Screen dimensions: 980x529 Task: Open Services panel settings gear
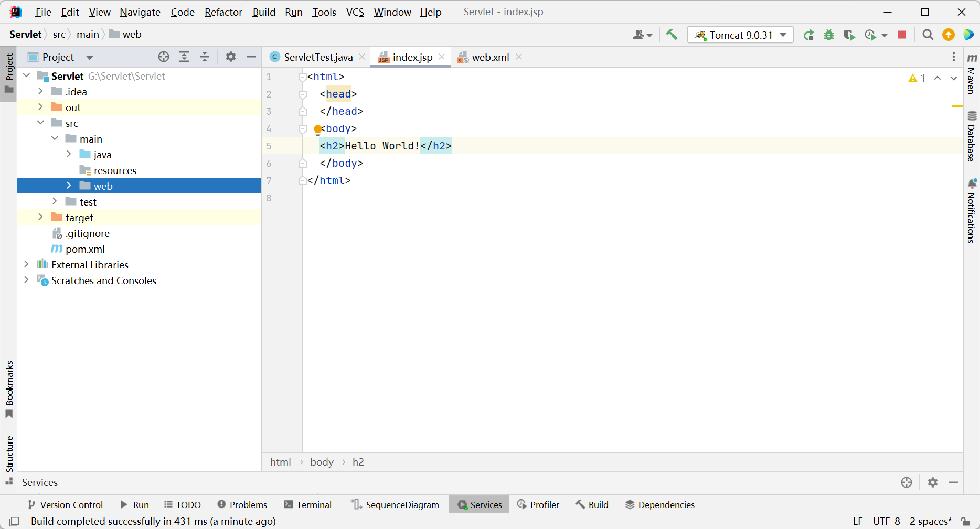point(933,482)
